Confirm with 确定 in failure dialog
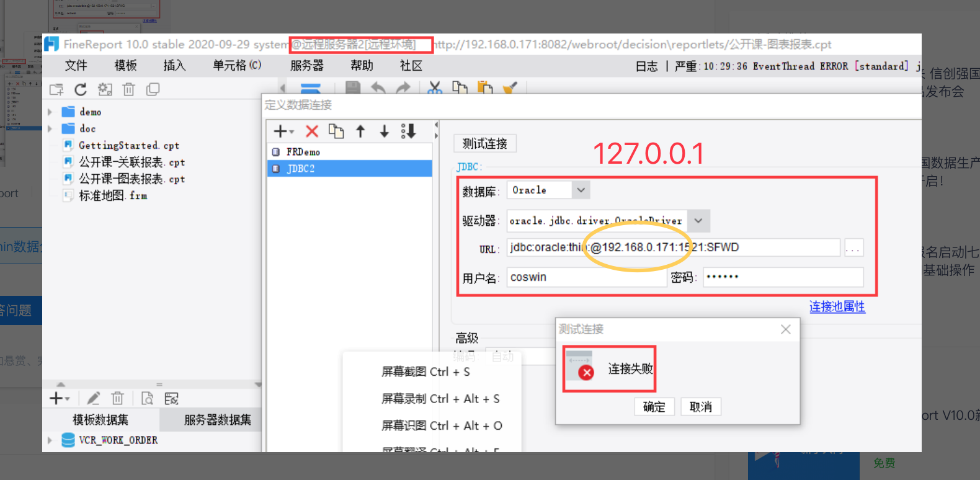The image size is (980, 480). [x=654, y=407]
